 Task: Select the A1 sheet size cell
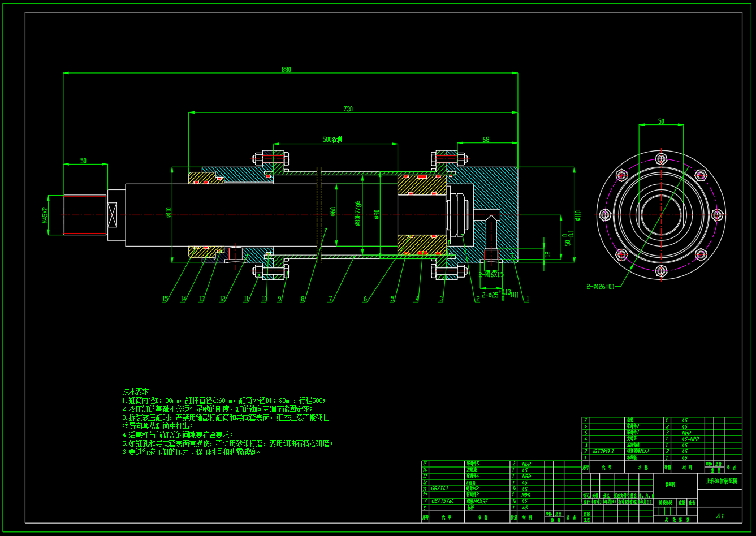(x=720, y=516)
